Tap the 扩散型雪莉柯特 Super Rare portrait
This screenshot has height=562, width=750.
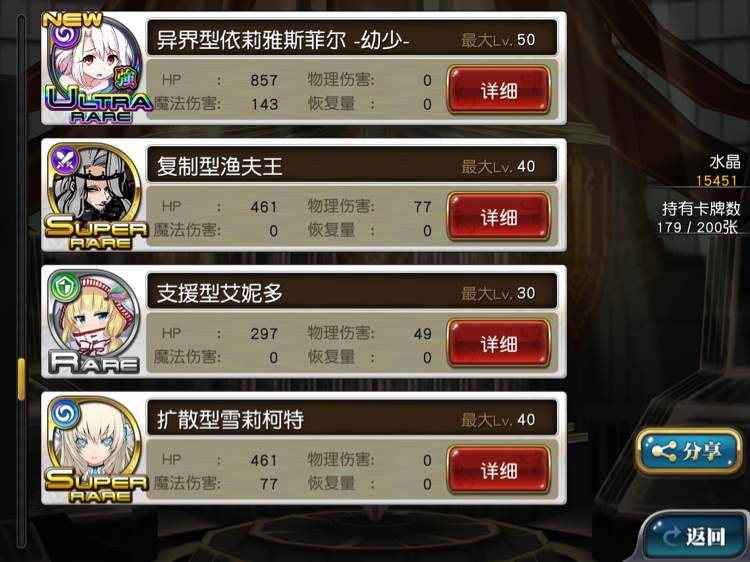[94, 448]
